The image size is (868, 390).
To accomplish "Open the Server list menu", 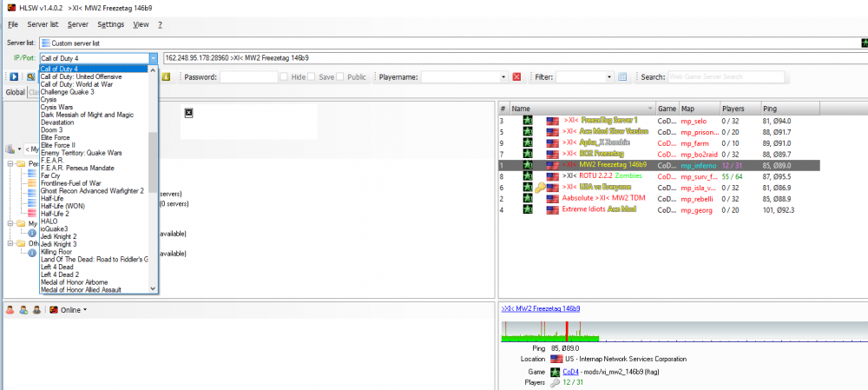I will 43,24.
